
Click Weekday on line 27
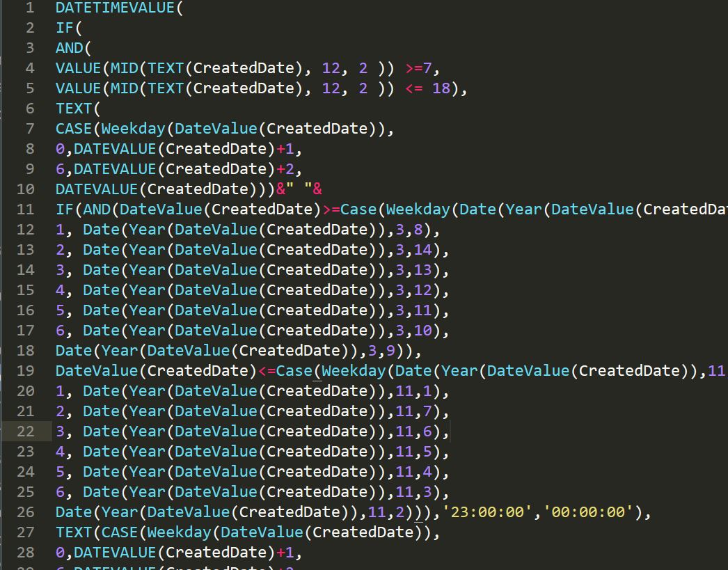[179, 532]
